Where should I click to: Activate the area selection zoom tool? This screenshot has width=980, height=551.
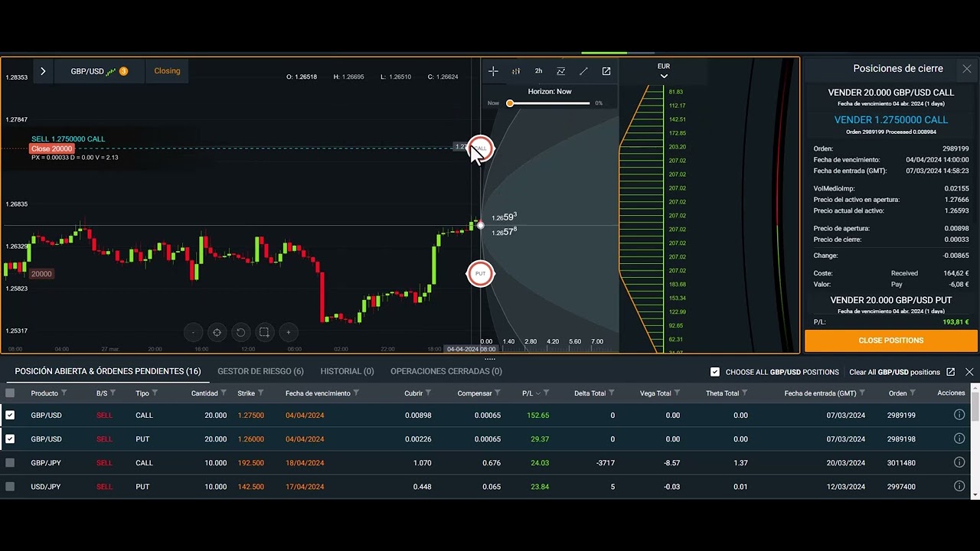click(x=264, y=332)
